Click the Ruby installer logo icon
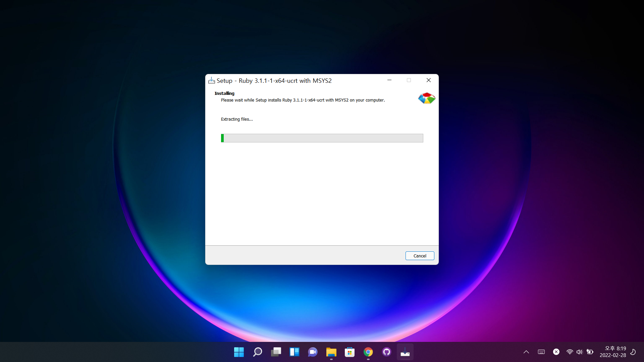 (x=426, y=98)
